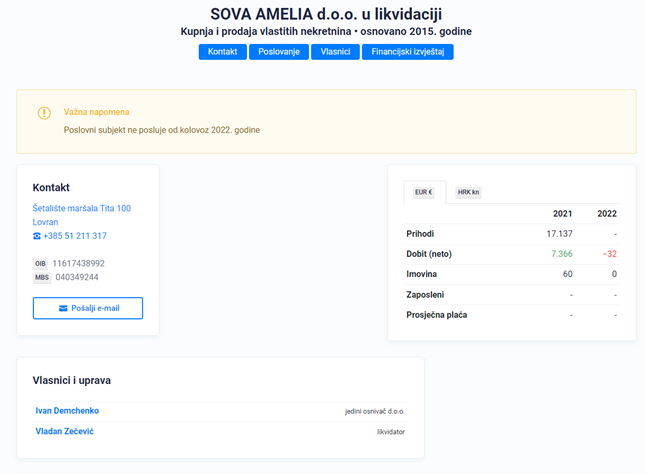
Task: Click the jedini osnivač d.o.o. role text
Action: click(375, 411)
